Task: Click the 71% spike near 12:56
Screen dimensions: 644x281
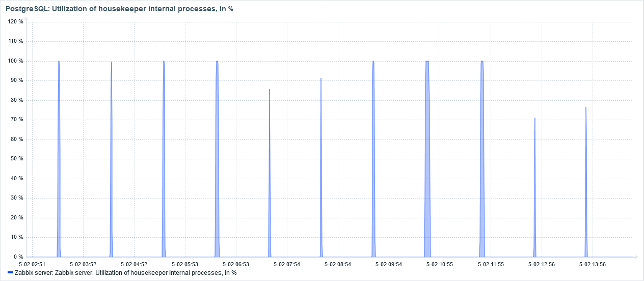Action: click(535, 187)
